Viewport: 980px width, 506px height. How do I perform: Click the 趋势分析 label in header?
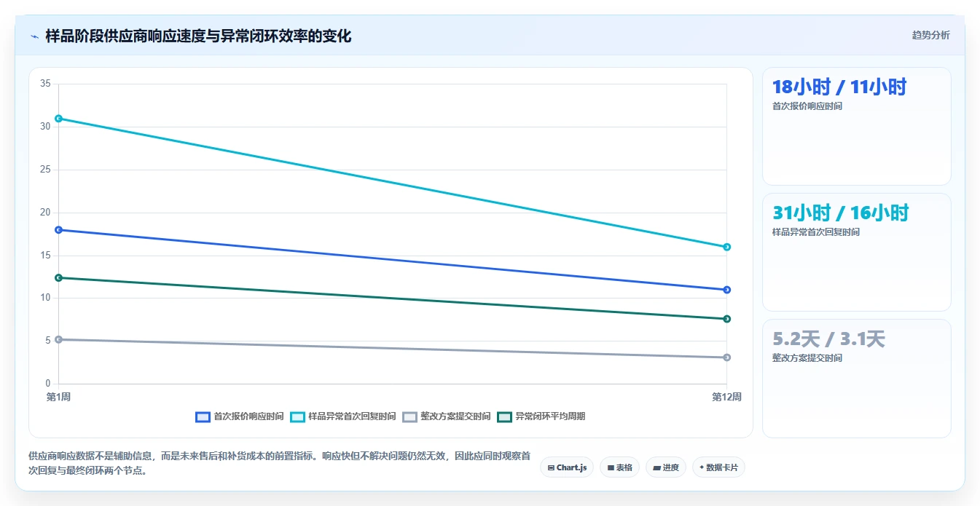point(930,35)
